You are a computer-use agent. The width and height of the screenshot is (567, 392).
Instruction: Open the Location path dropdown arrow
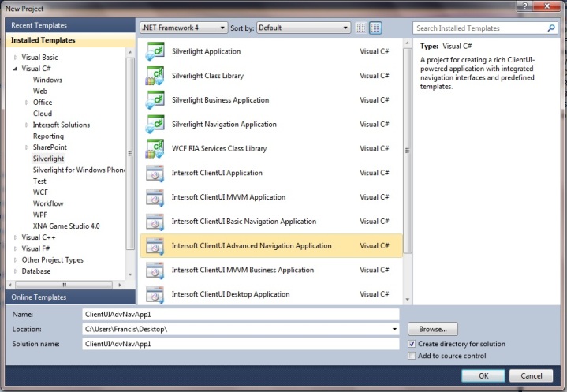click(x=394, y=329)
